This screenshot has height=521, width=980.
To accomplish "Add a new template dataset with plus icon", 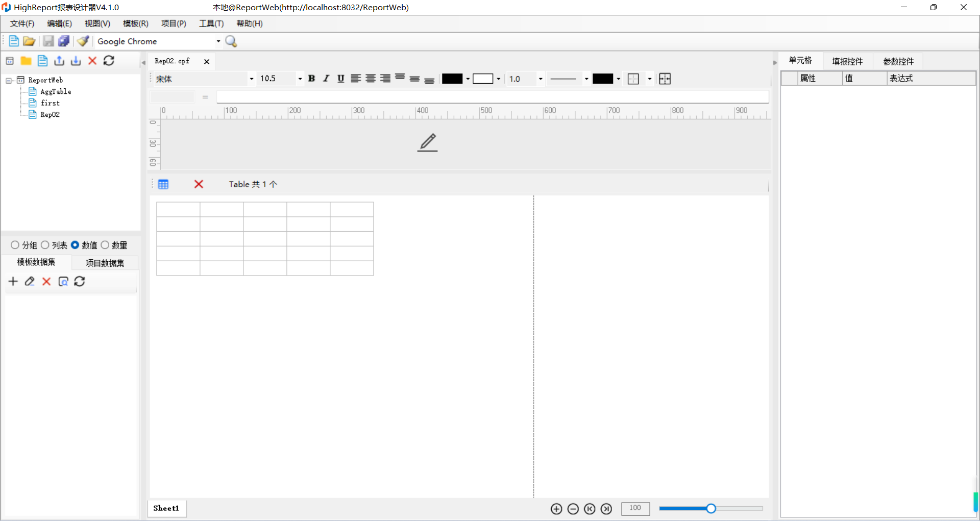I will click(13, 282).
